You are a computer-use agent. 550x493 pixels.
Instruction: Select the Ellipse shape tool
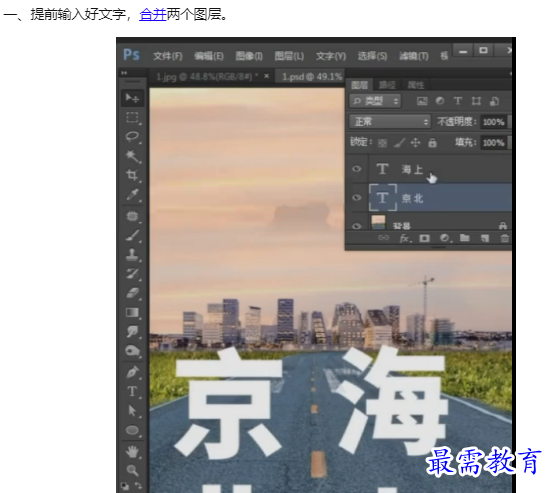(x=132, y=430)
